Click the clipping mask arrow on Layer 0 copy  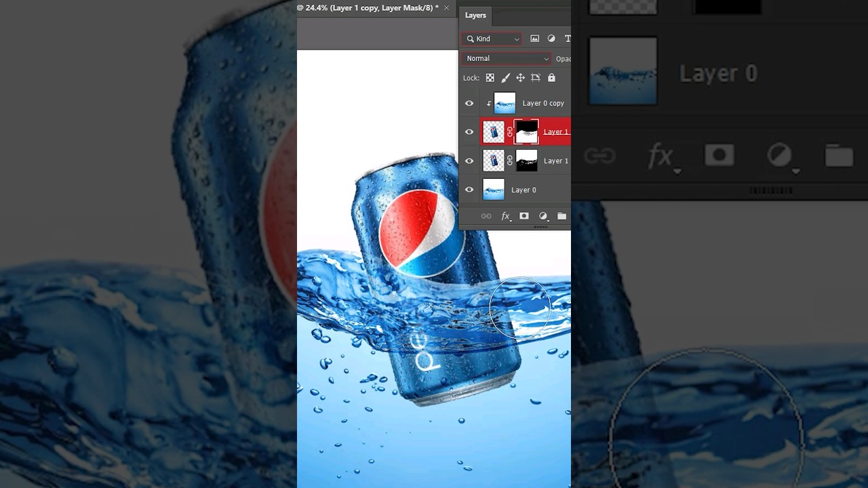click(x=488, y=104)
